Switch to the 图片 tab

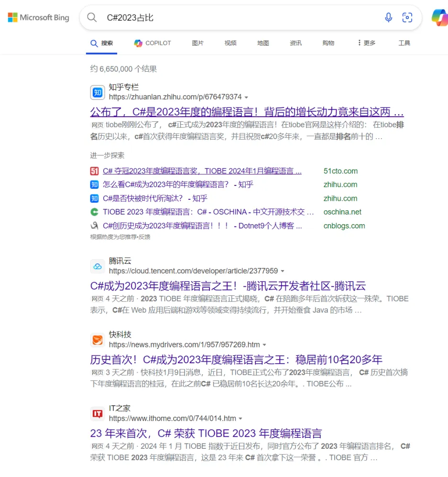click(197, 43)
